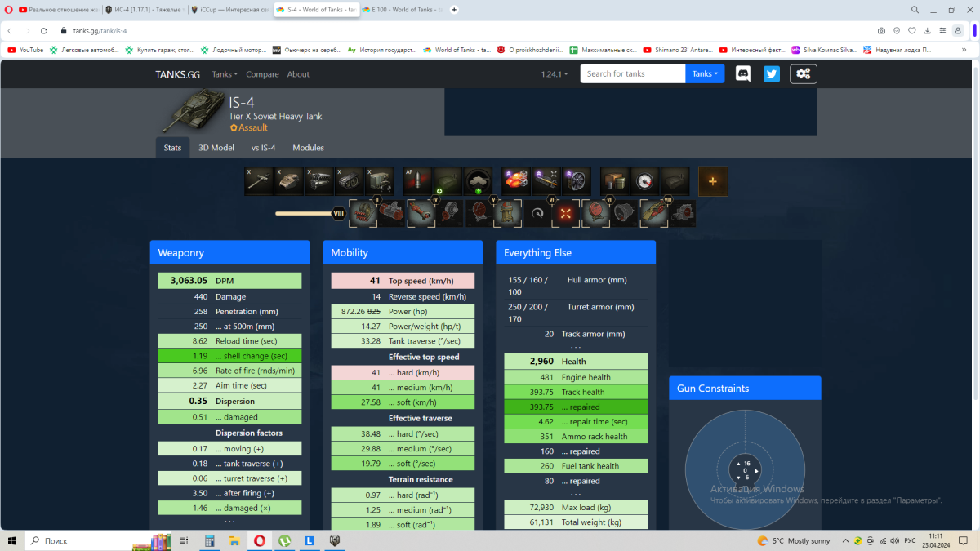This screenshot has width=980, height=551.
Task: Toggle the crossed-arrows field mod at tier VI
Action: pyautogui.click(x=565, y=213)
